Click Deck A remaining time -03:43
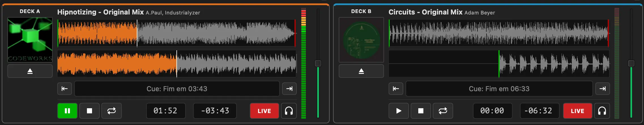The width and height of the screenshot is (644, 125). [x=215, y=111]
